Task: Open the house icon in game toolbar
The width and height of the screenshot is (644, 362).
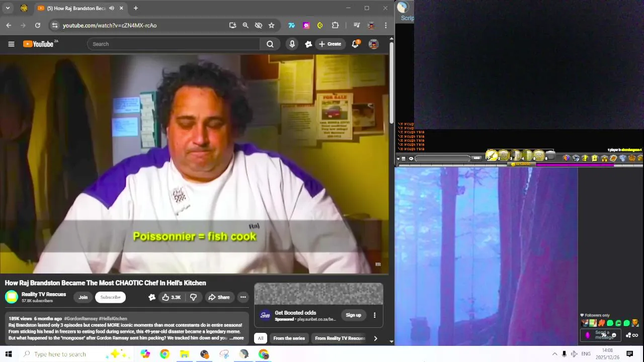Action: pyautogui.click(x=604, y=158)
